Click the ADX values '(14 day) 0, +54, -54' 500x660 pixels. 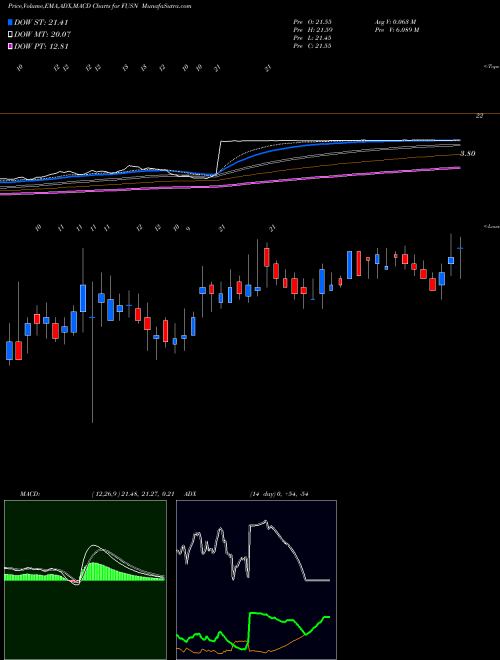[279, 494]
